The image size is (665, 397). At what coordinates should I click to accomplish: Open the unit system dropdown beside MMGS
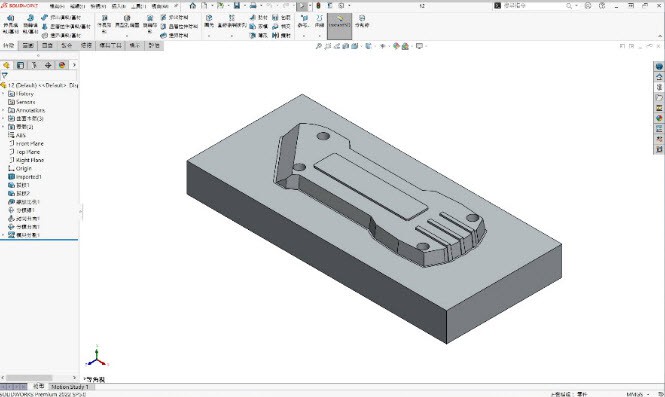648,394
